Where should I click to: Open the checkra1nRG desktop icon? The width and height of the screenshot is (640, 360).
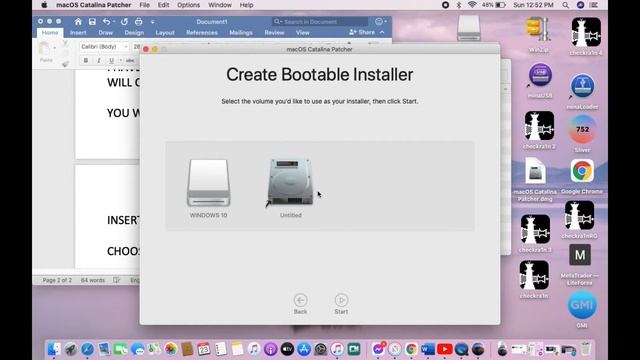click(580, 220)
